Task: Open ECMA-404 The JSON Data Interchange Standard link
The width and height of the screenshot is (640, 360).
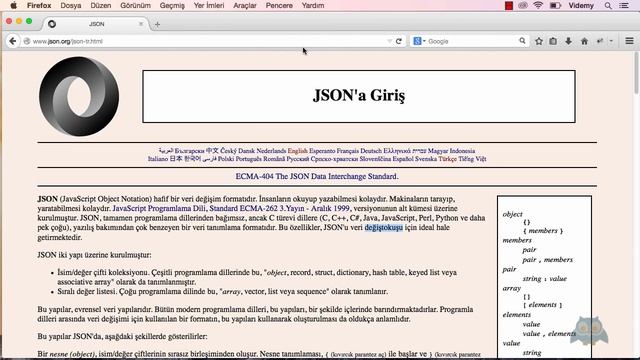Action: click(x=317, y=176)
